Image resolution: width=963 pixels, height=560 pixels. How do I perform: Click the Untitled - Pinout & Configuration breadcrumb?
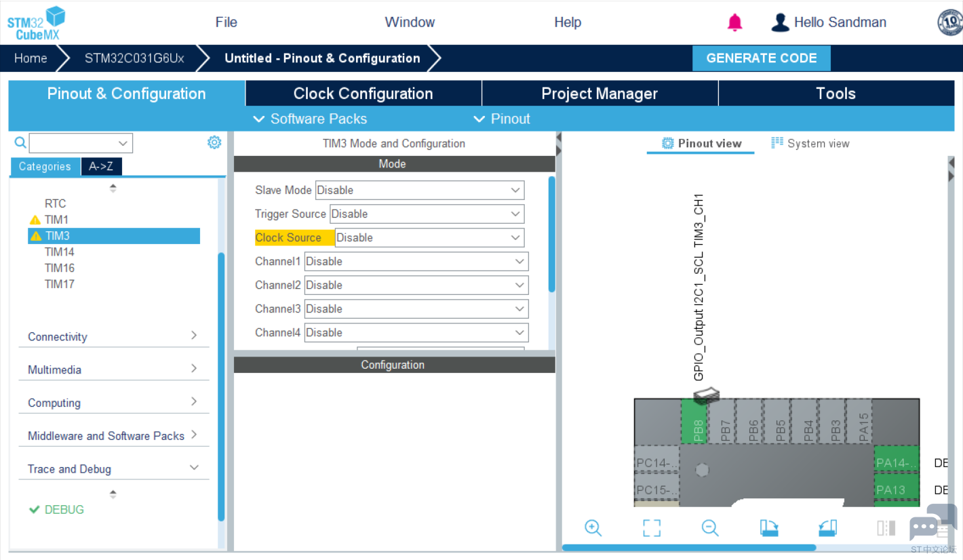pyautogui.click(x=322, y=58)
